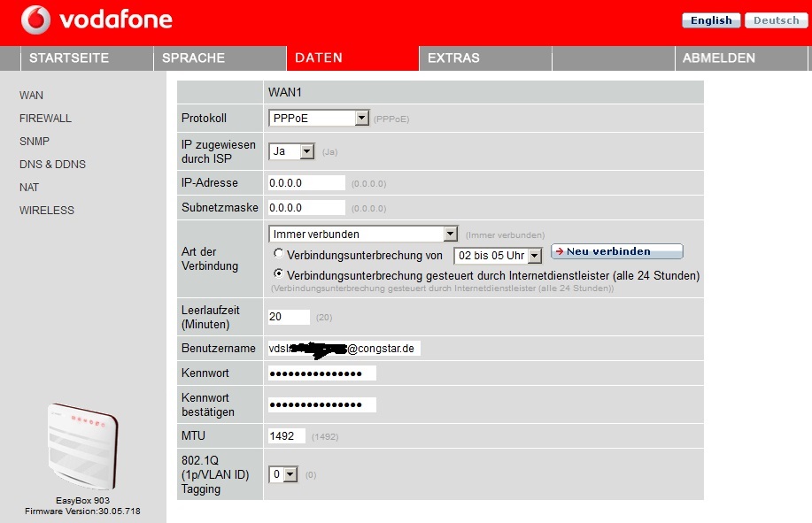Open the Protokoll PPPoE dropdown

pyautogui.click(x=319, y=118)
